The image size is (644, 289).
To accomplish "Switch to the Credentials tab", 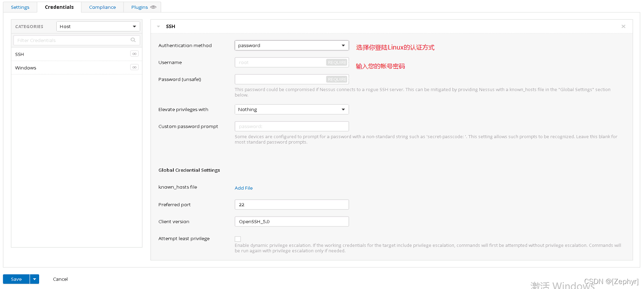I will point(59,7).
